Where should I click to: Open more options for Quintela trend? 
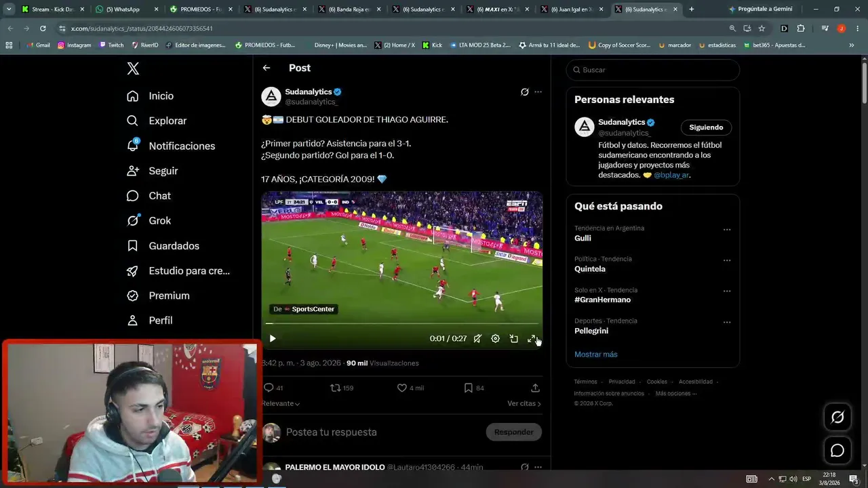727,260
